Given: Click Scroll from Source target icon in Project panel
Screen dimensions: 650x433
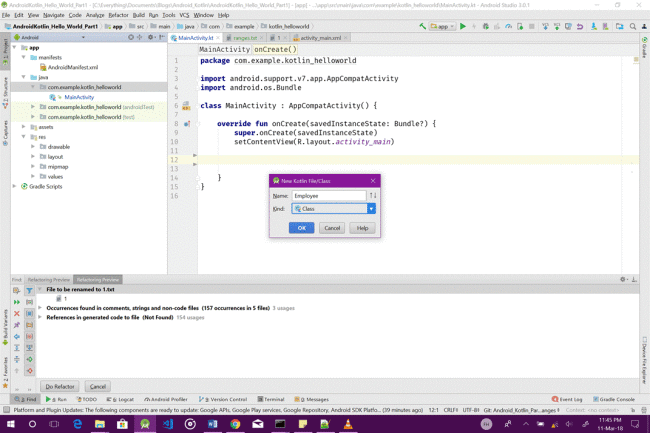Looking at the screenshot, I should pos(131,37).
